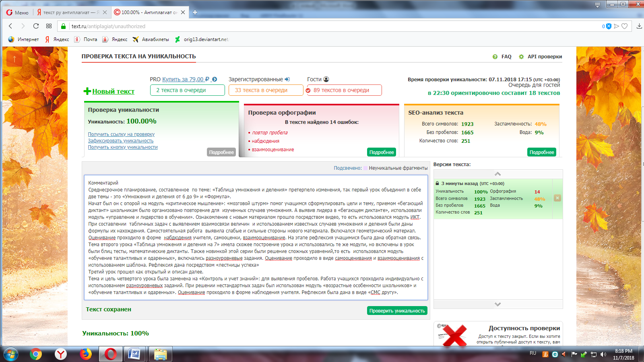644x362 pixels.
Task: Open a new browser tab with plus button
Action: coord(195,12)
